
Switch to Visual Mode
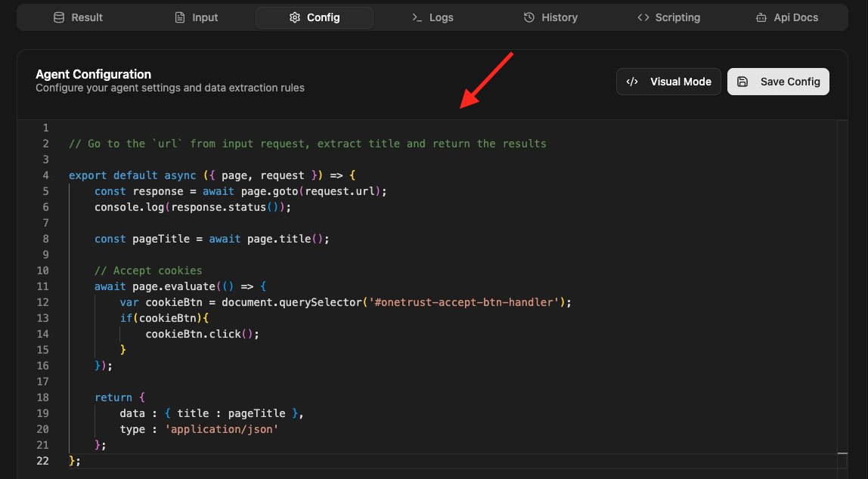point(668,82)
